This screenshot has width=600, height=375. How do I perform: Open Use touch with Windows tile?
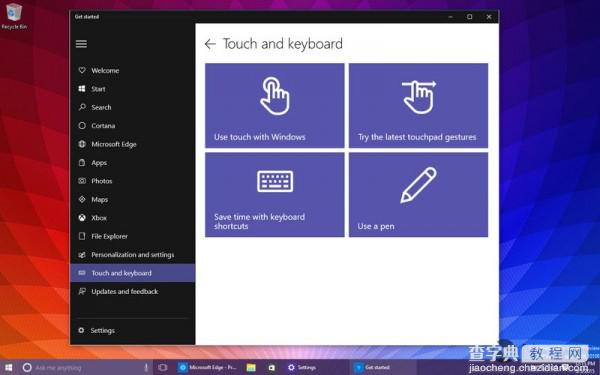click(x=275, y=105)
